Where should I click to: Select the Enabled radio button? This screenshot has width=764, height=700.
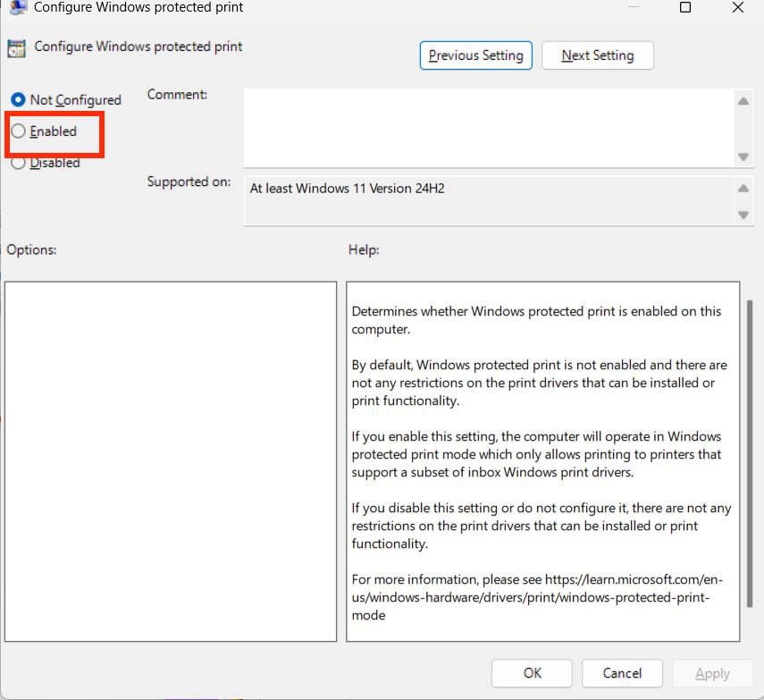17,131
